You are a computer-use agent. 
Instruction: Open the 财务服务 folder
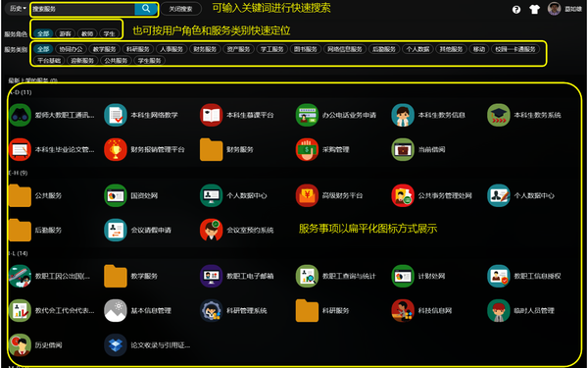[212, 149]
